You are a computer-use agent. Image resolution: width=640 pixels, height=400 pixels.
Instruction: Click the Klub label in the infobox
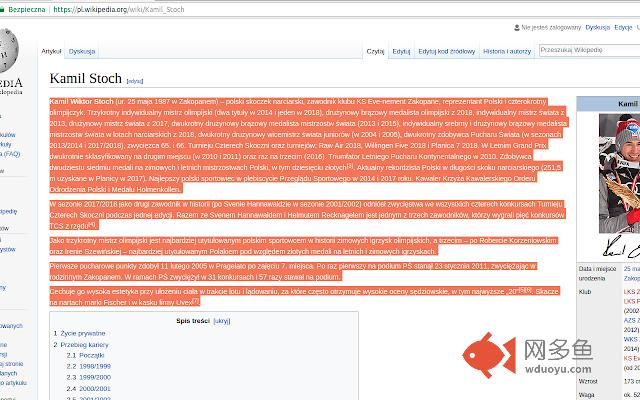(x=584, y=292)
